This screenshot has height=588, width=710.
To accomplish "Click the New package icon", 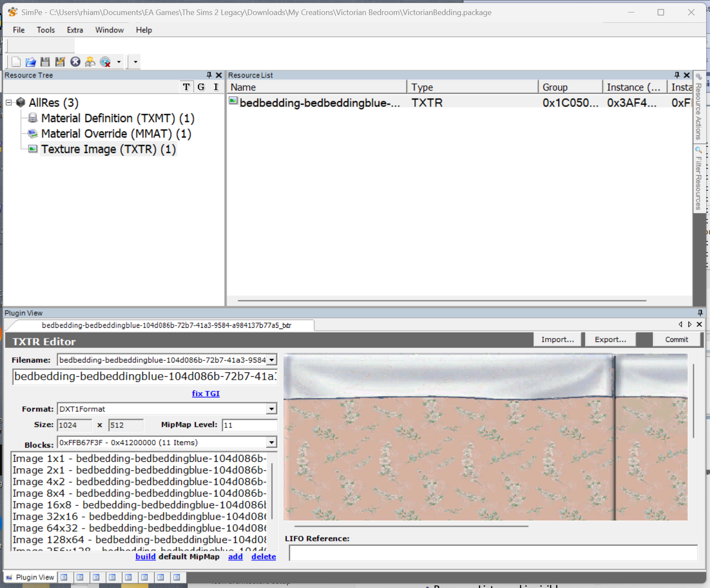I will (16, 62).
